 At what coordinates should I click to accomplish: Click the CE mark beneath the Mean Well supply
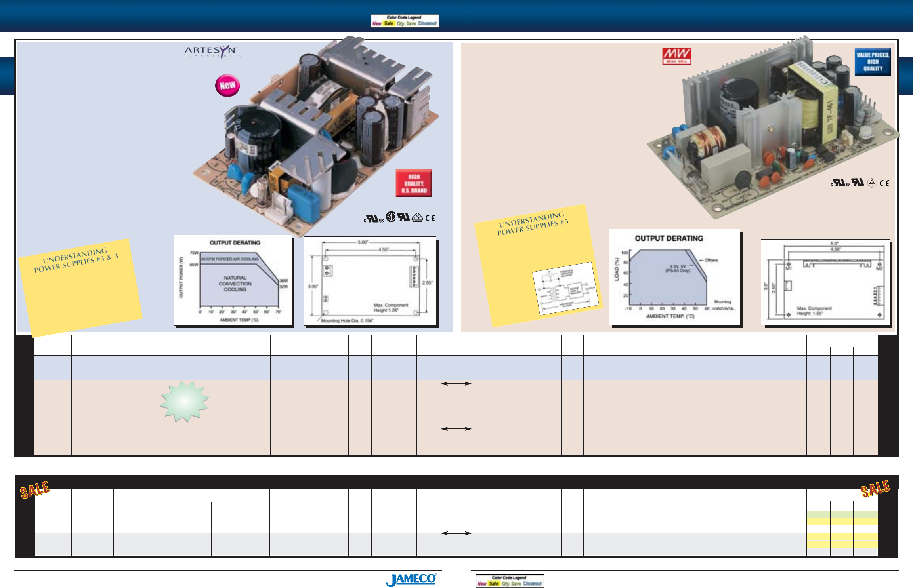point(884,183)
